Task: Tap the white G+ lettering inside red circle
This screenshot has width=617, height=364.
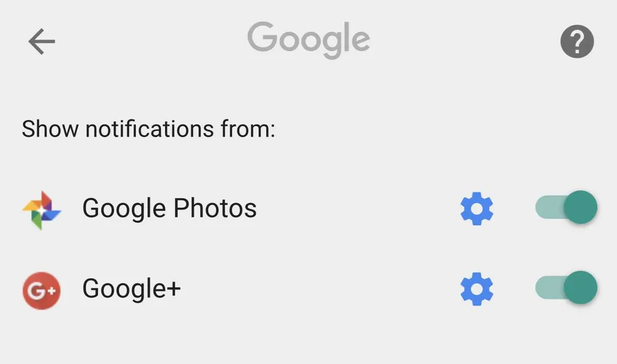Action: [x=42, y=289]
